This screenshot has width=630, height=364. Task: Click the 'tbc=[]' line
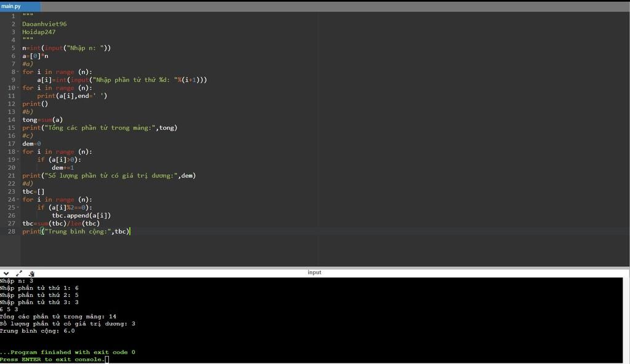(33, 192)
